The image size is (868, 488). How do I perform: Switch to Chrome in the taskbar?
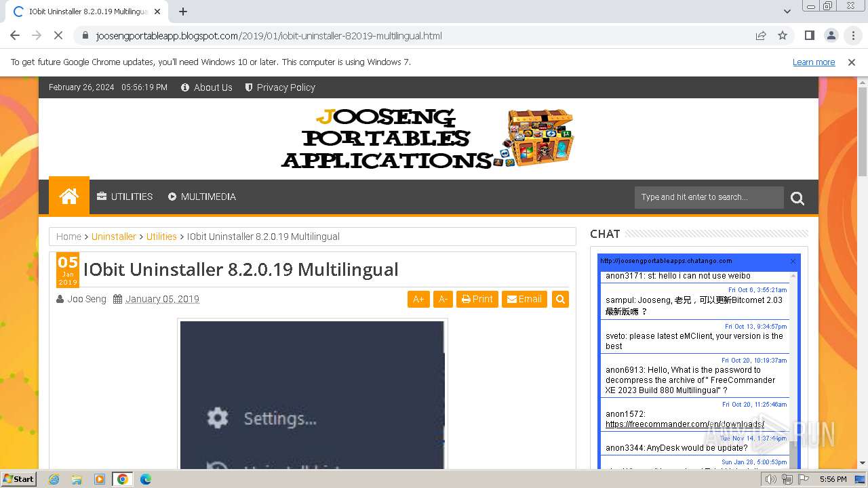123,479
